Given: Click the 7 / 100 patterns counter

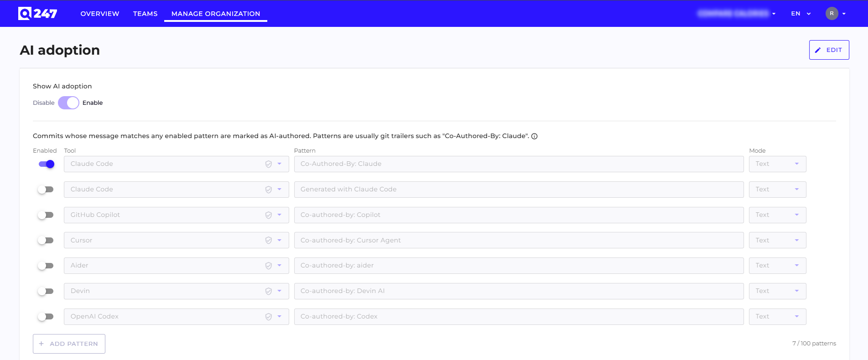Looking at the screenshot, I should click(814, 344).
